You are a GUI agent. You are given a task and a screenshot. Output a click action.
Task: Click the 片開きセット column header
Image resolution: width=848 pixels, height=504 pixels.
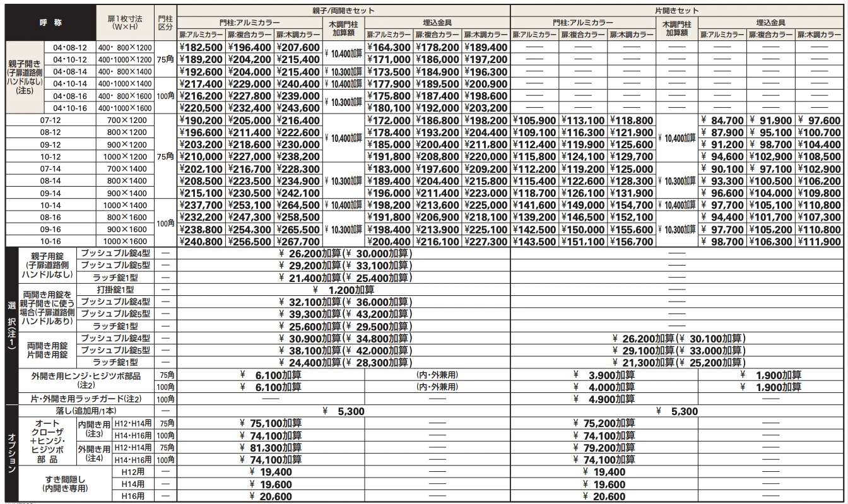675,11
